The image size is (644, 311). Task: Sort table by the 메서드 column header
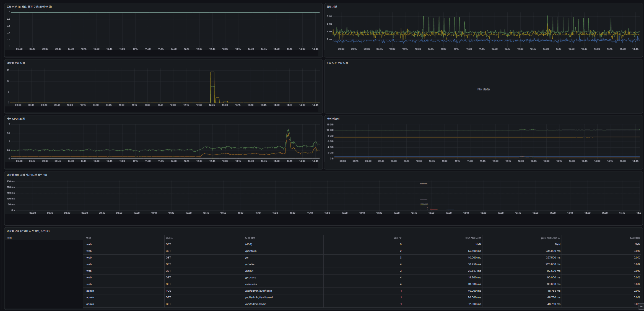pyautogui.click(x=169, y=238)
